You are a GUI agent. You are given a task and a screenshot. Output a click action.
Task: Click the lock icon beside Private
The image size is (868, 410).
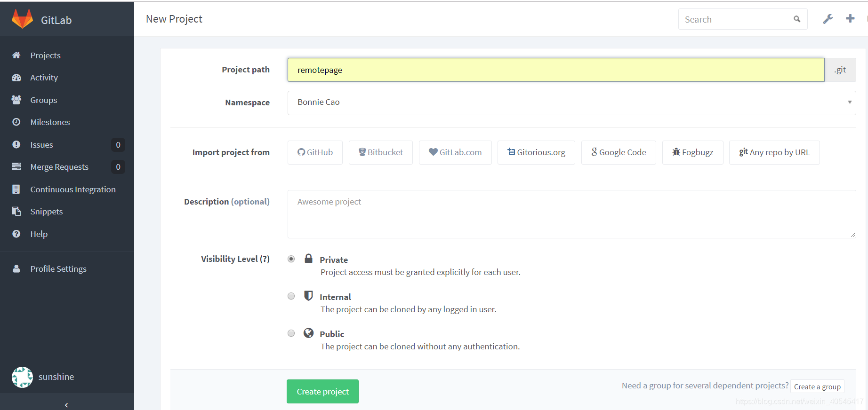pos(308,258)
